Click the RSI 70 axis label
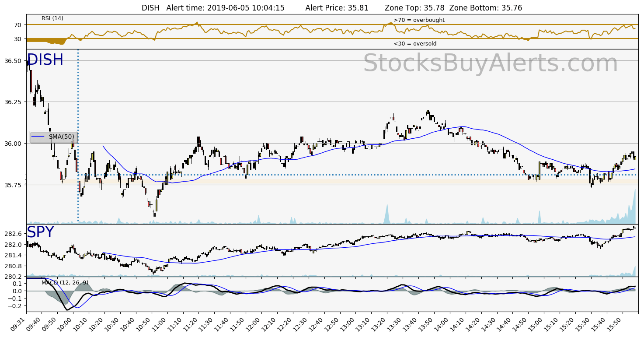 click(17, 25)
